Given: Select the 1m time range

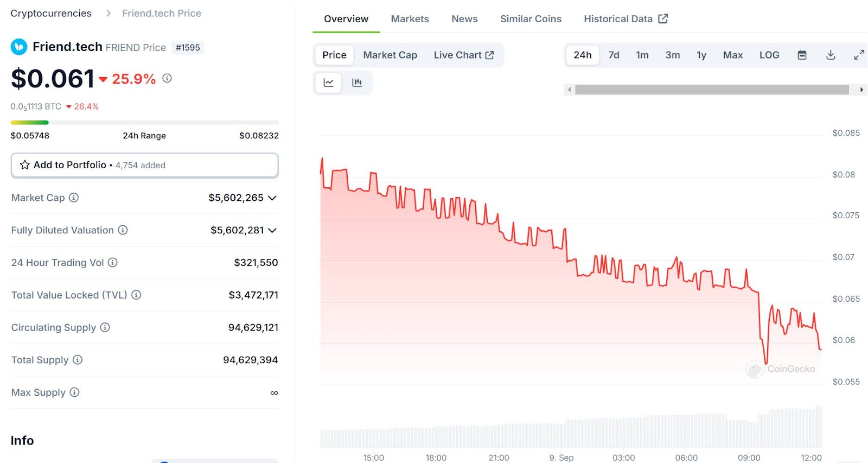Looking at the screenshot, I should (x=642, y=55).
